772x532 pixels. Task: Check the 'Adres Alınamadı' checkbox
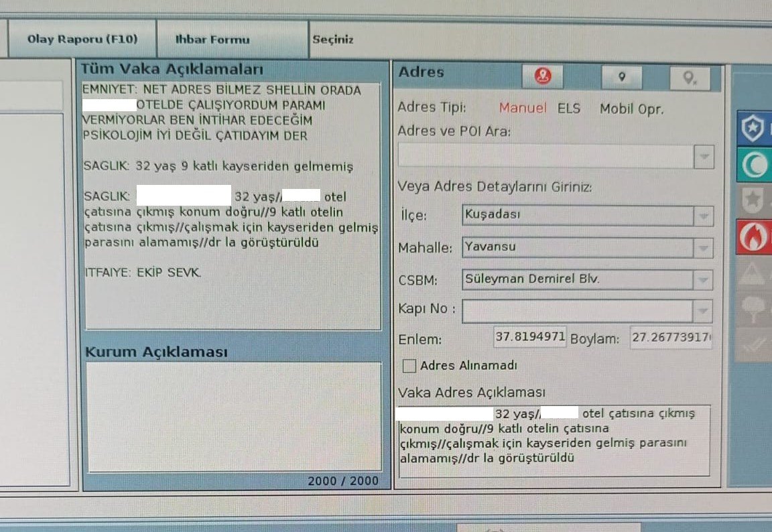pyautogui.click(x=409, y=366)
